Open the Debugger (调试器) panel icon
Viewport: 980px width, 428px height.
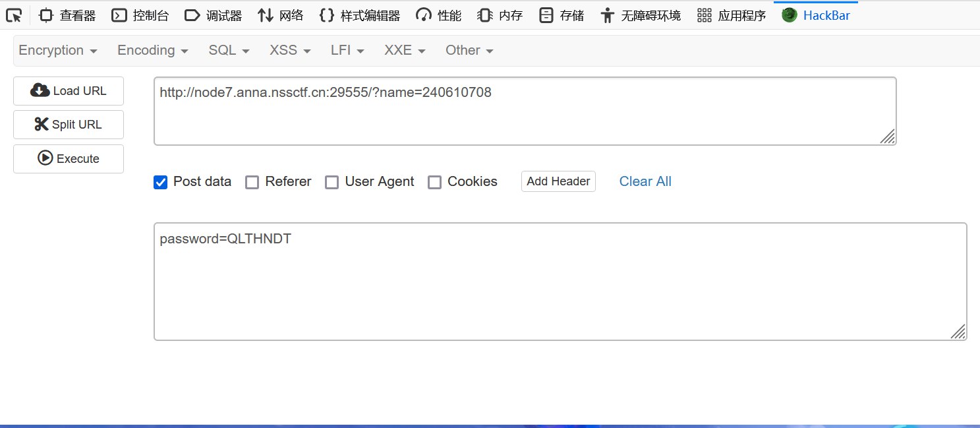click(x=192, y=15)
